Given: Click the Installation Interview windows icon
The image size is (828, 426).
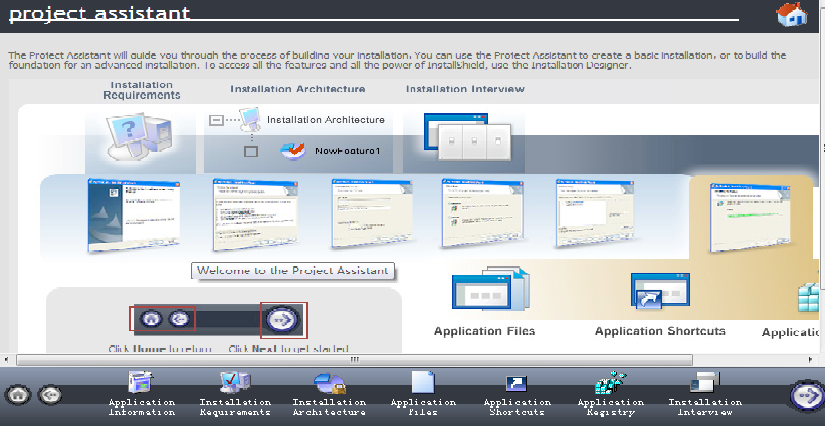Looking at the screenshot, I should 467,136.
